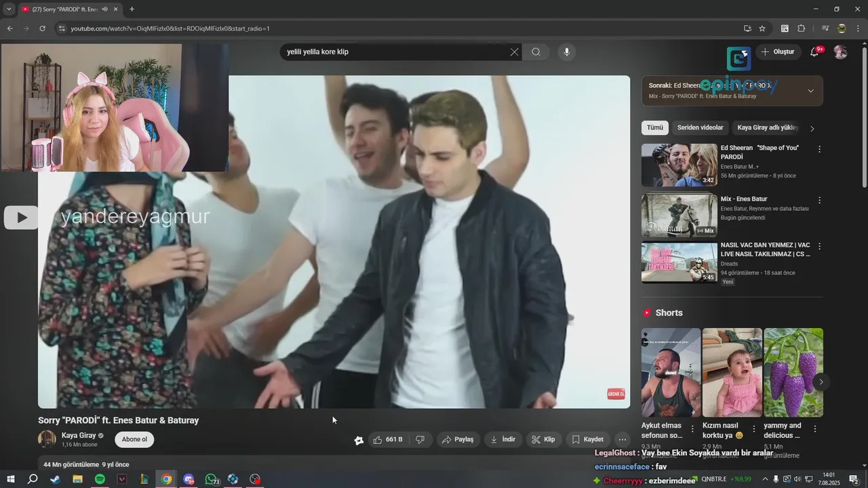Start voice search with microphone icon
The image size is (868, 488).
(567, 52)
